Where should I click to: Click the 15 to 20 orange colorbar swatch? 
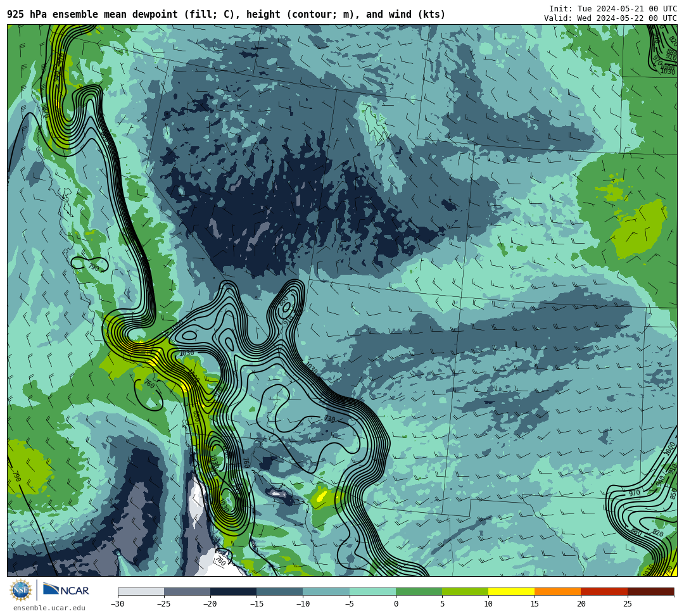pyautogui.click(x=557, y=591)
